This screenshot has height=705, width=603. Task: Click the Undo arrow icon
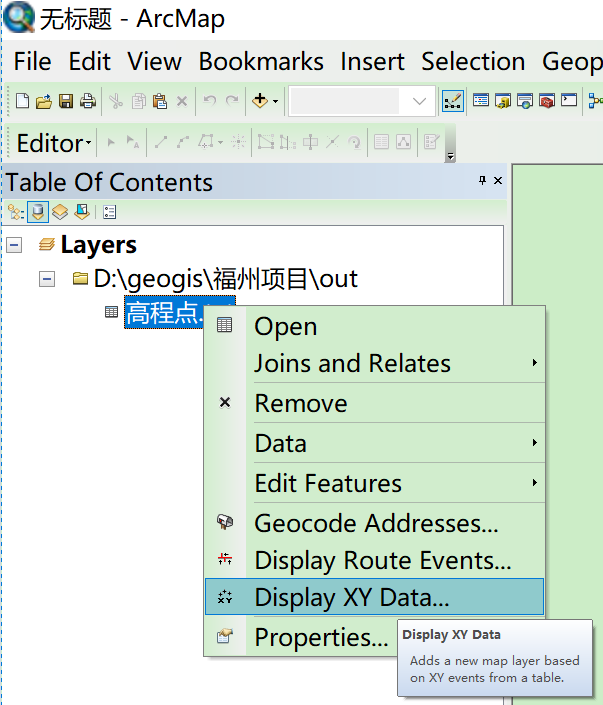(x=210, y=100)
